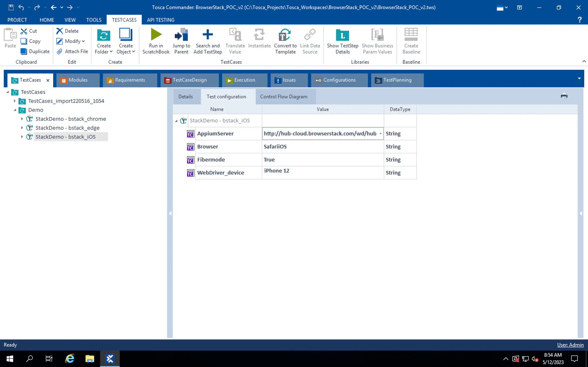The width and height of the screenshot is (588, 367).
Task: Expand StackDemo - bstack_chrome tree node
Action: pyautogui.click(x=22, y=119)
